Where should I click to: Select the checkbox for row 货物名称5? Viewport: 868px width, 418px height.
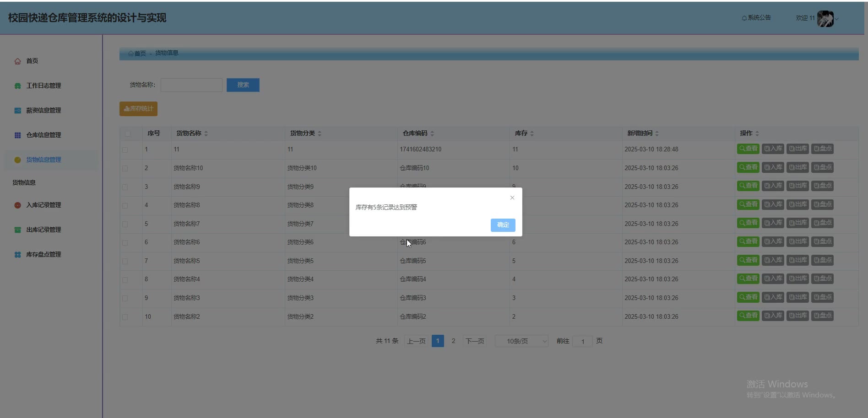[125, 261]
